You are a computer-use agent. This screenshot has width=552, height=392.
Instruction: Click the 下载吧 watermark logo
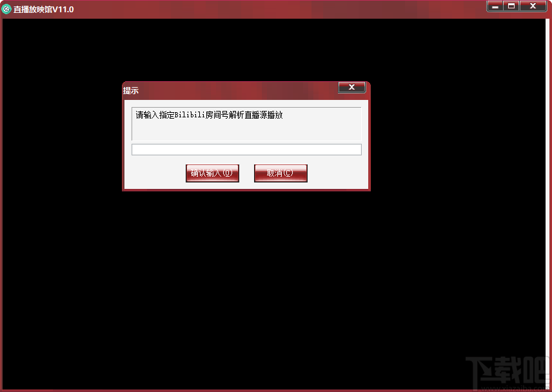(506, 372)
